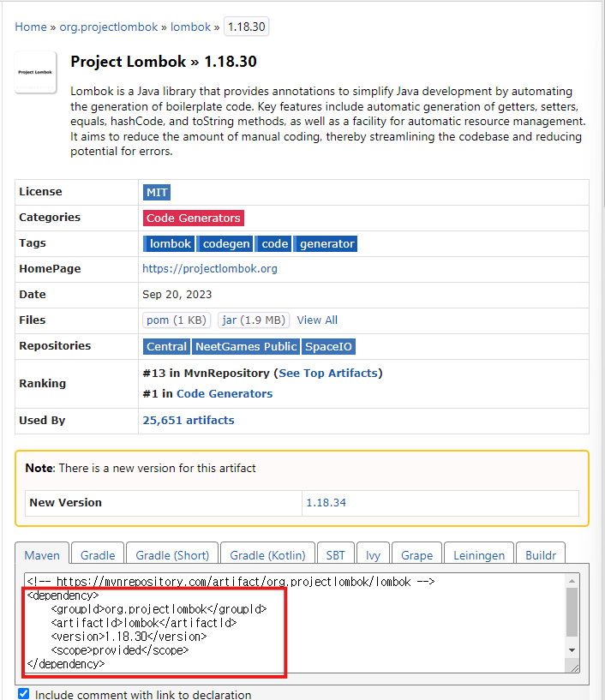This screenshot has width=605, height=700.
Task: Click View All files link
Action: pyautogui.click(x=317, y=320)
